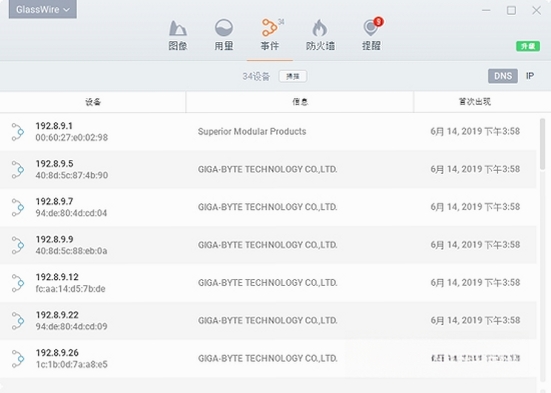Image resolution: width=551 pixels, height=393 pixels.
Task: Click MAC address 40:8d:5c:88:eb:0a
Action: click(x=71, y=251)
